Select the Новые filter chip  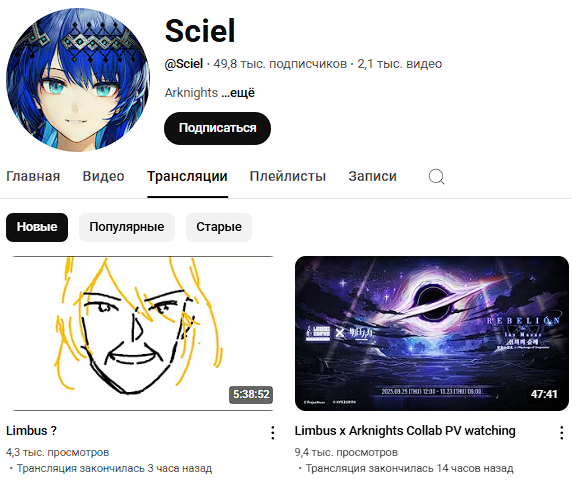[37, 227]
